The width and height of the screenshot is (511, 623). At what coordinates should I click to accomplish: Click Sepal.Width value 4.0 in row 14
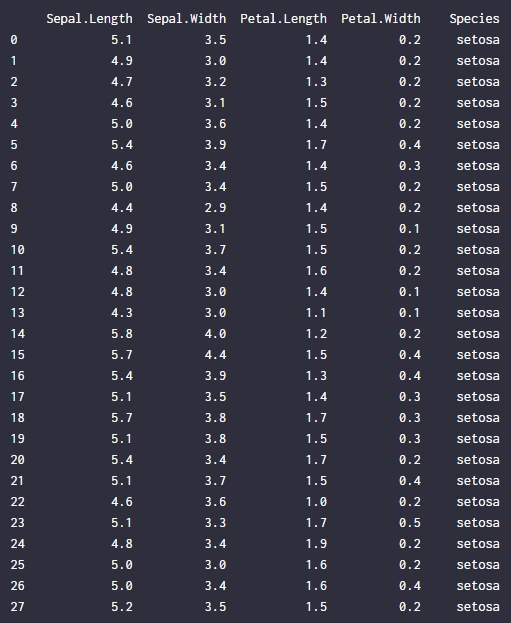tap(215, 334)
